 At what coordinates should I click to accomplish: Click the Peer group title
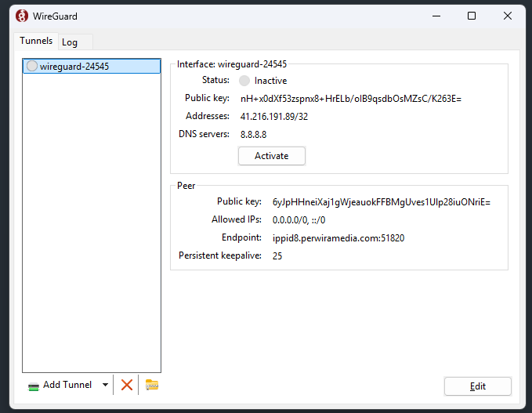tap(186, 186)
